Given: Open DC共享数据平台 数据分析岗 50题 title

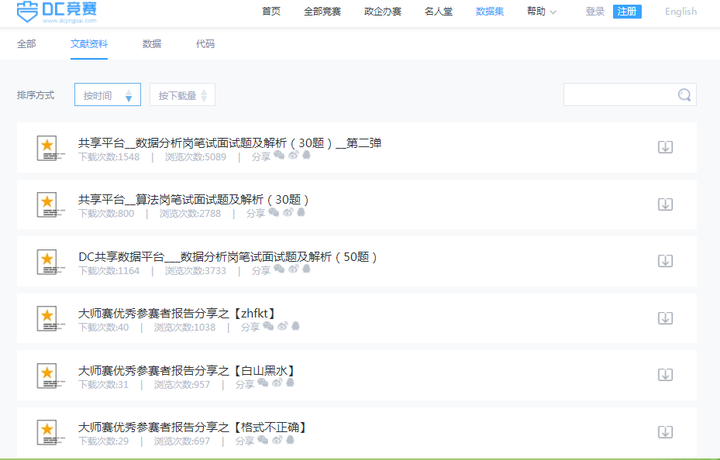Looking at the screenshot, I should [x=228, y=257].
